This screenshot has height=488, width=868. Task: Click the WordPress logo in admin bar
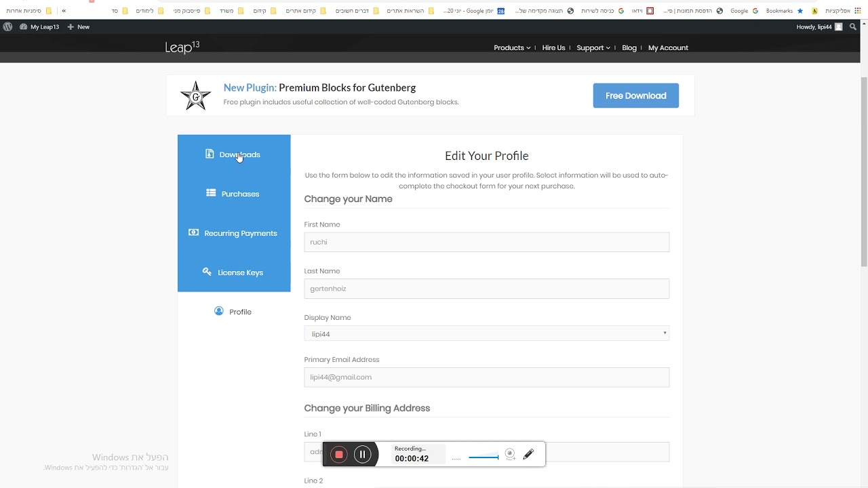click(7, 26)
